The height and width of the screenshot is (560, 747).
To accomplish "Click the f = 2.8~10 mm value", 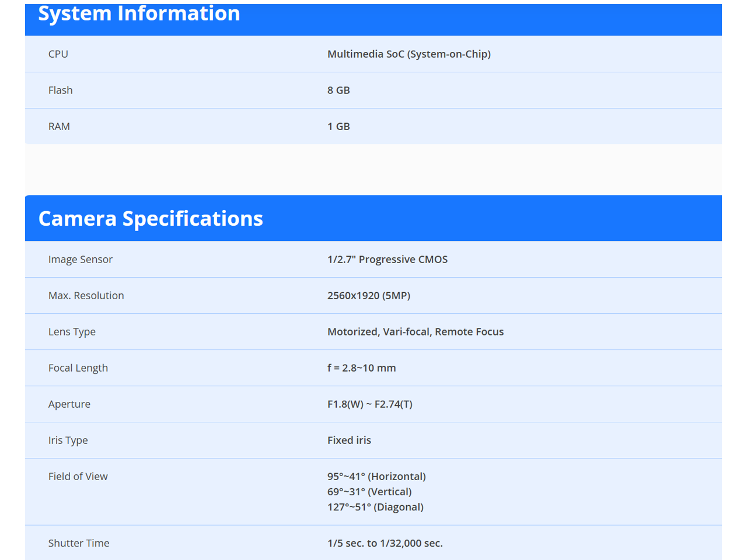I will tap(362, 368).
